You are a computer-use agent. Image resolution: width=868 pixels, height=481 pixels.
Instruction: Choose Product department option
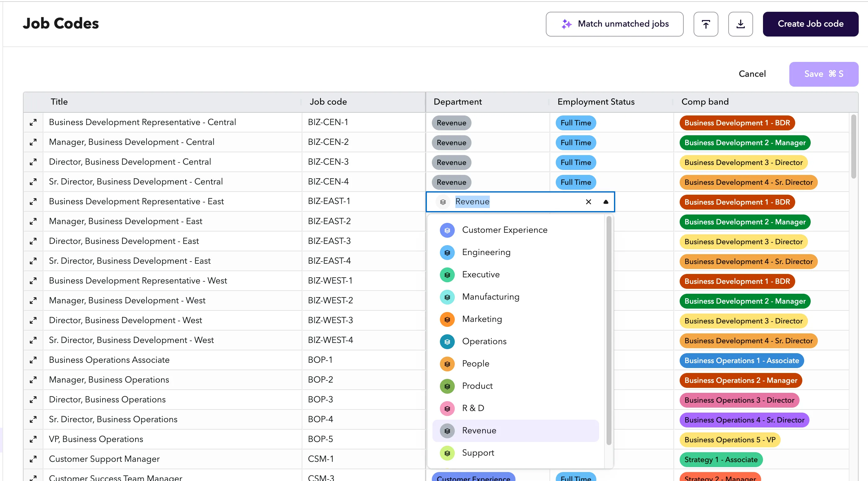click(x=515, y=386)
